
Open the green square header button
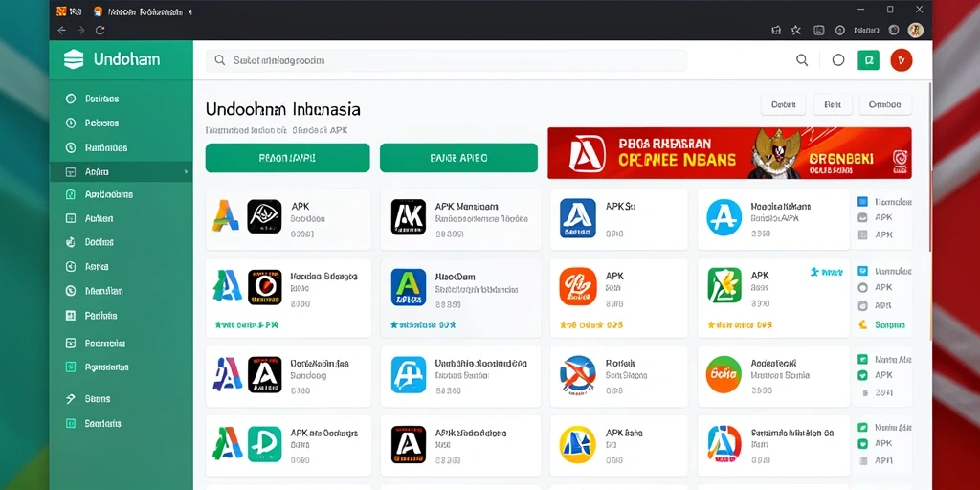point(868,60)
